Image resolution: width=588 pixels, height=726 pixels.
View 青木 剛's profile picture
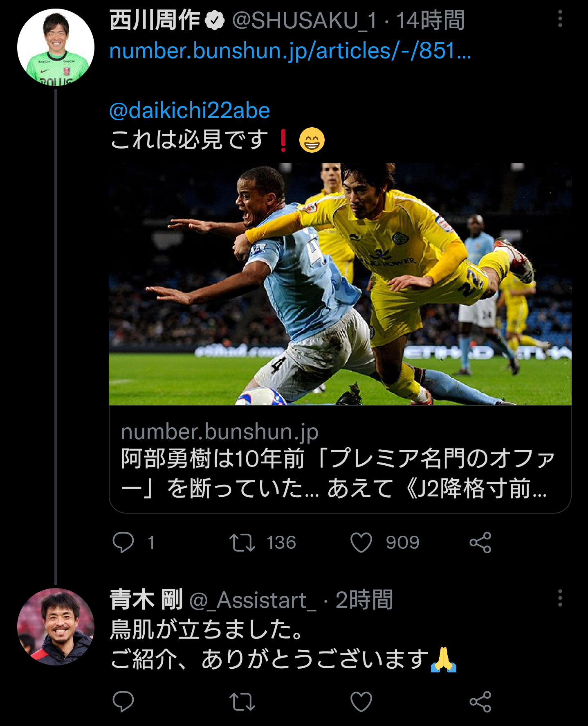point(56,626)
